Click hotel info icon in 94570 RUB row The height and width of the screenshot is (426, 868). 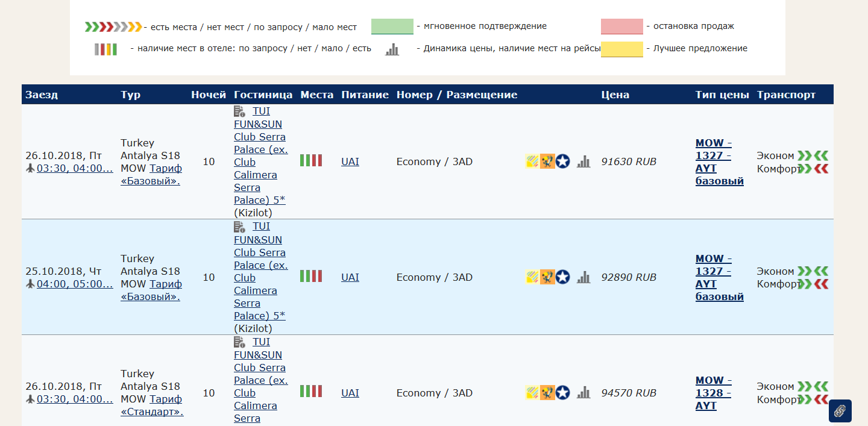[x=239, y=342]
